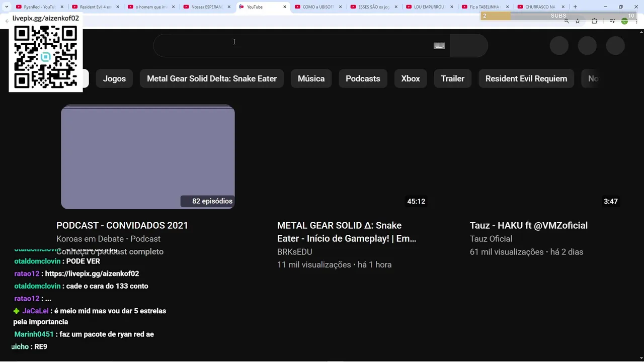
Task: Click Marinh0451's chat message
Action: 107,334
